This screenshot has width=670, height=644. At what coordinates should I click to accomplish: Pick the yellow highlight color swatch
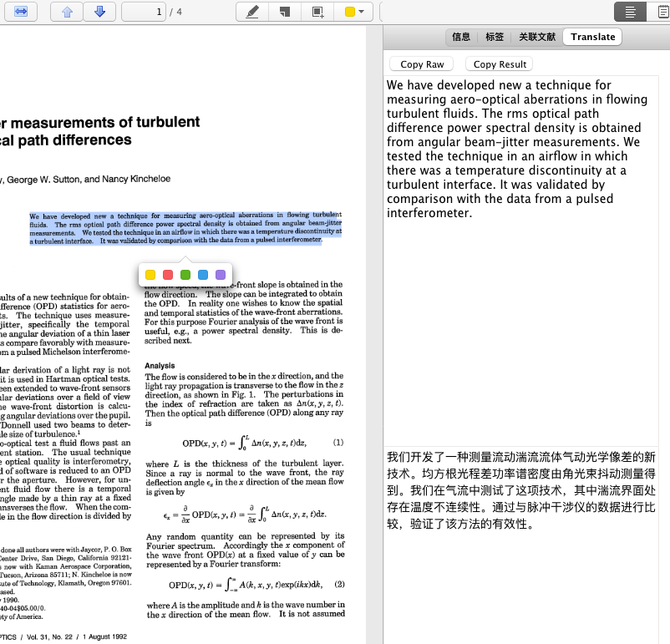click(x=150, y=275)
